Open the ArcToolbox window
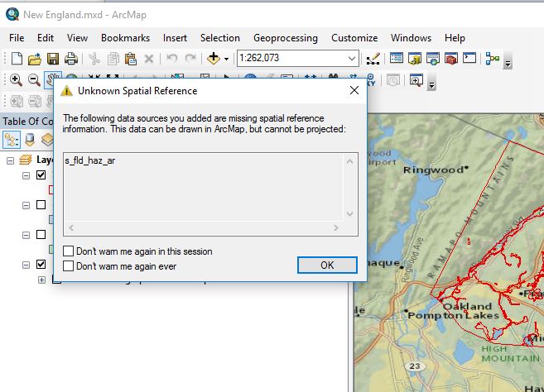Viewport: 544px width, 392px height. (451, 59)
